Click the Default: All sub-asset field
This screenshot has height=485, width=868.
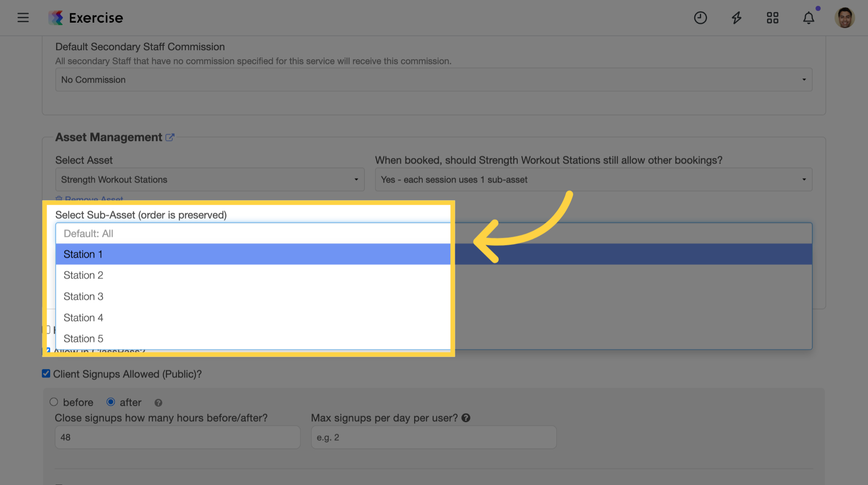pos(434,234)
